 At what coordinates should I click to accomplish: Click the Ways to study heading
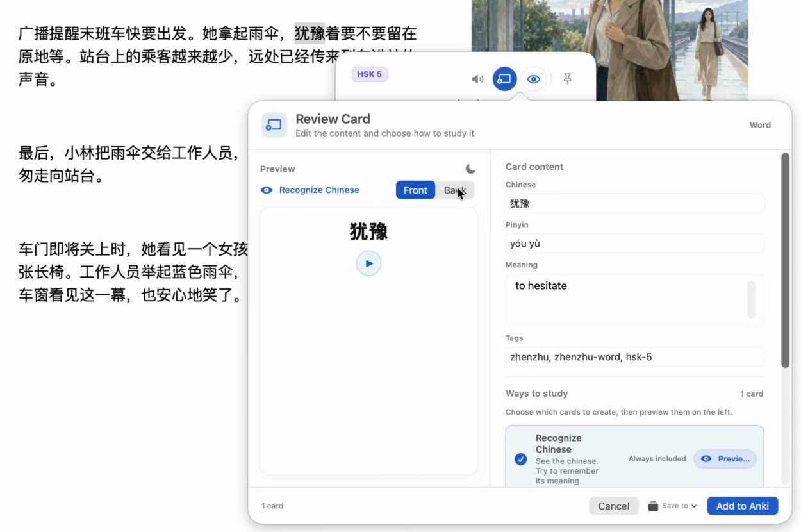[x=536, y=394]
